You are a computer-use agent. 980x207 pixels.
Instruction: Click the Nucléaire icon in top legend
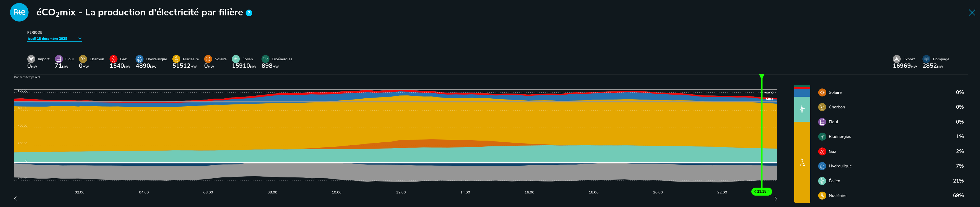tap(176, 59)
